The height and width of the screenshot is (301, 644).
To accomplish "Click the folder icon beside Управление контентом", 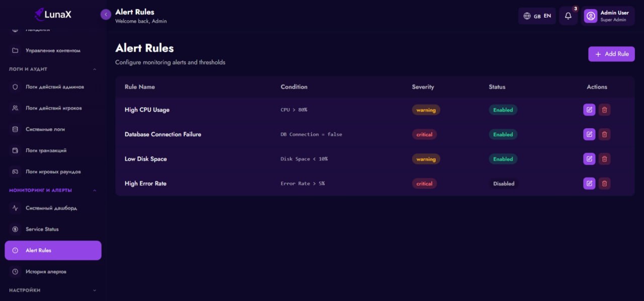I will 15,50.
